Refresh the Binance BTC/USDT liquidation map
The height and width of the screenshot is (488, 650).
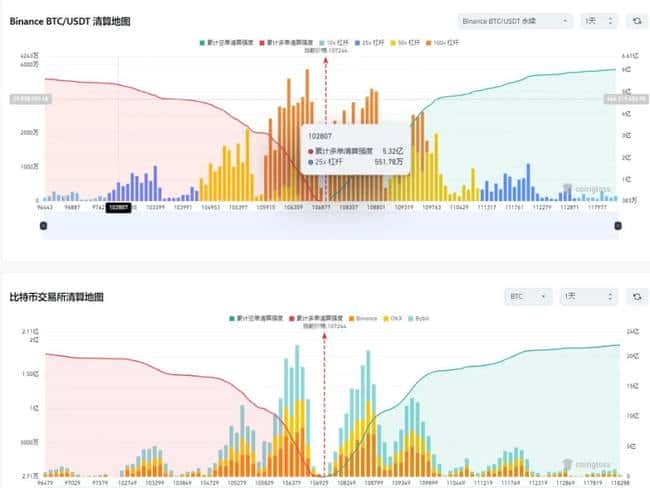[x=637, y=21]
